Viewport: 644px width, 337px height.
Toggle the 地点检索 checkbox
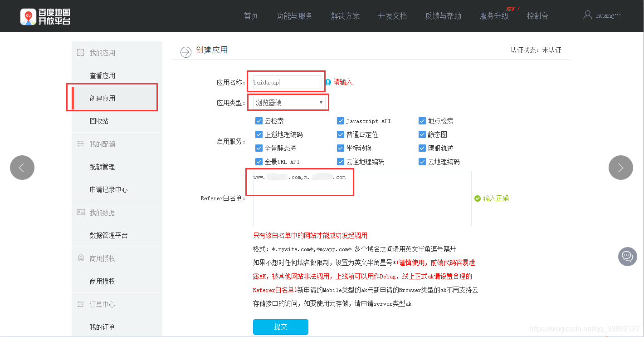[x=422, y=121]
